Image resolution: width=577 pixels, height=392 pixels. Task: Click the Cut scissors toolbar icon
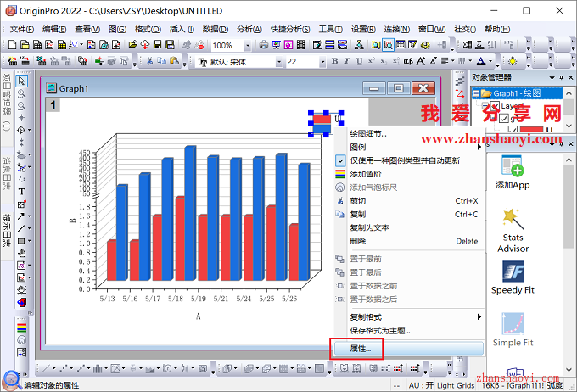pos(149,61)
